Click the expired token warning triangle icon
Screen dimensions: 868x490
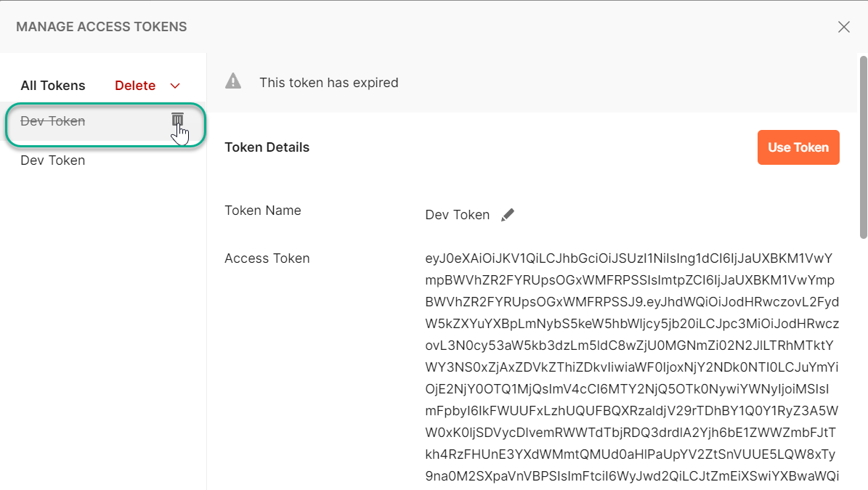pyautogui.click(x=232, y=81)
